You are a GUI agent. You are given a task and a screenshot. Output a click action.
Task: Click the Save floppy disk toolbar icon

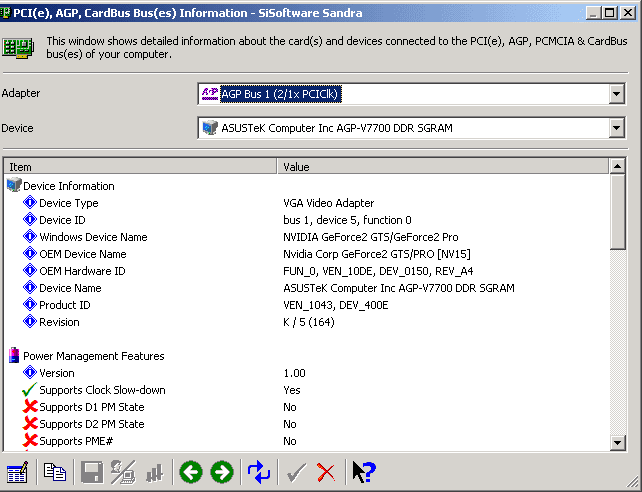point(92,472)
